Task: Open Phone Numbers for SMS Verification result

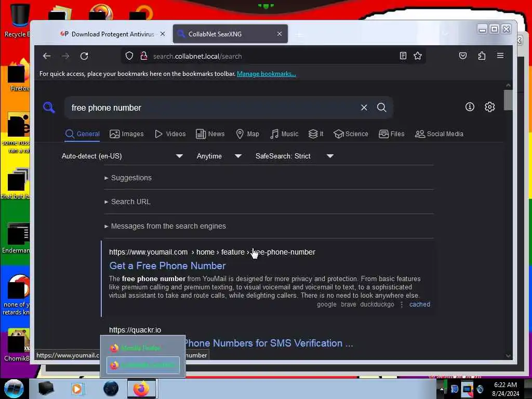Action: (269, 343)
